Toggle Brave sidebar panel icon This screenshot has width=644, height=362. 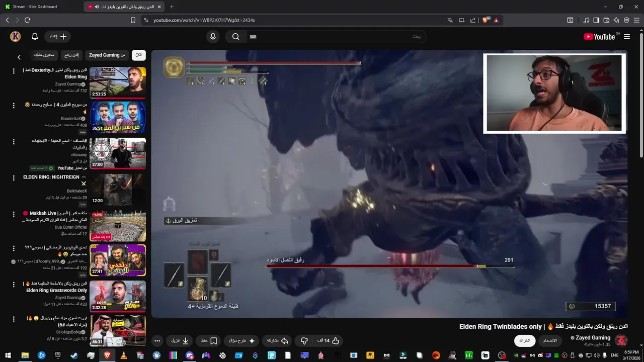coord(596,20)
